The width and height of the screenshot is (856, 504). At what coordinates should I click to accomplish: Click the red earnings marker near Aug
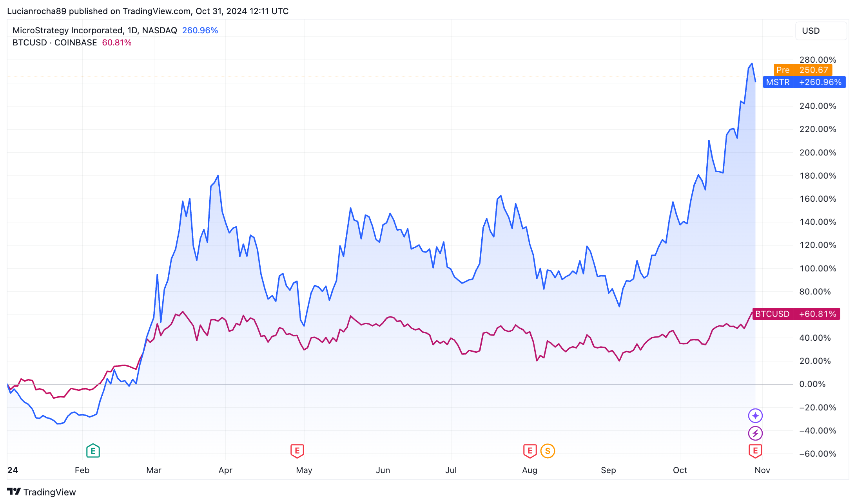pos(530,451)
